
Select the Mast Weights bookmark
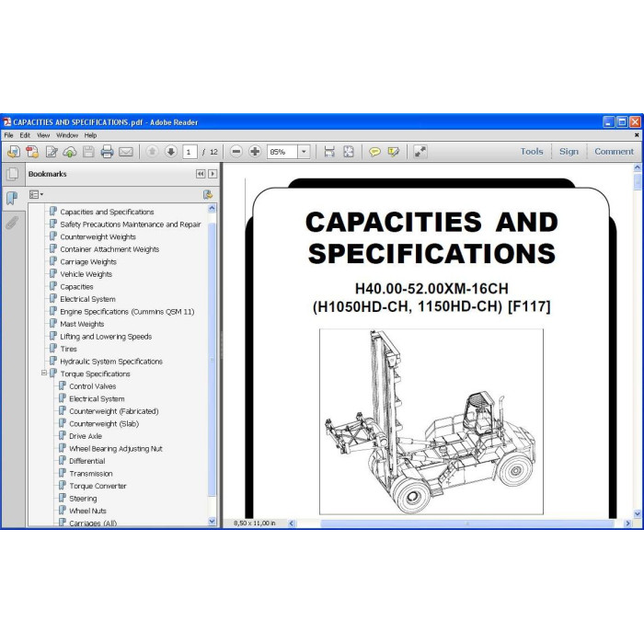pos(82,324)
